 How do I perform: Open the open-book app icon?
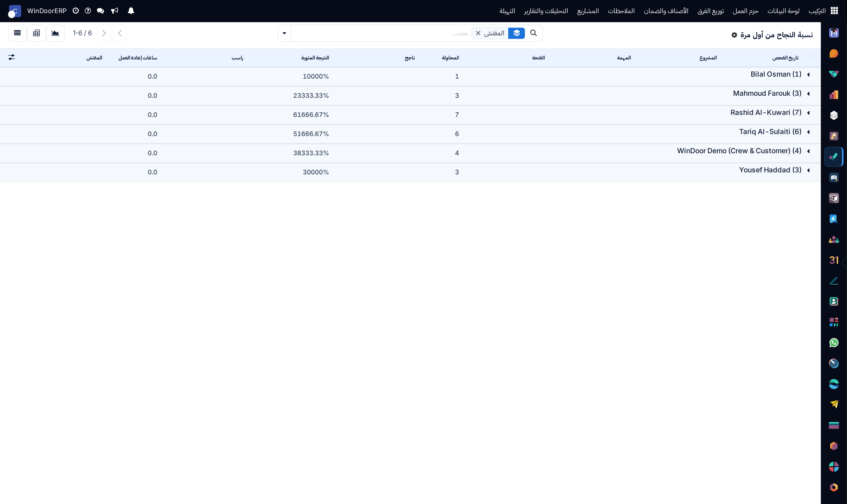click(834, 178)
